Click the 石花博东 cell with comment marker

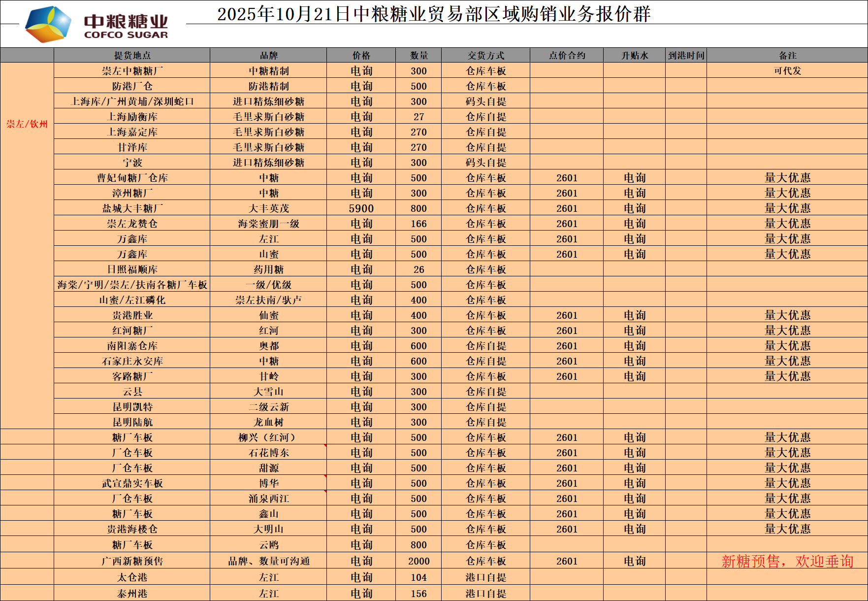click(268, 453)
